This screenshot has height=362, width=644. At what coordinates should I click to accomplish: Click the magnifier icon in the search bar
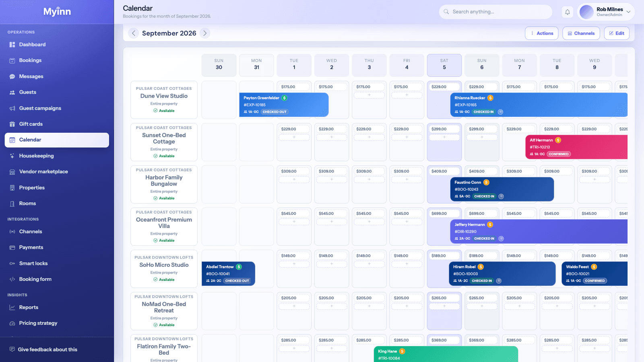click(446, 12)
